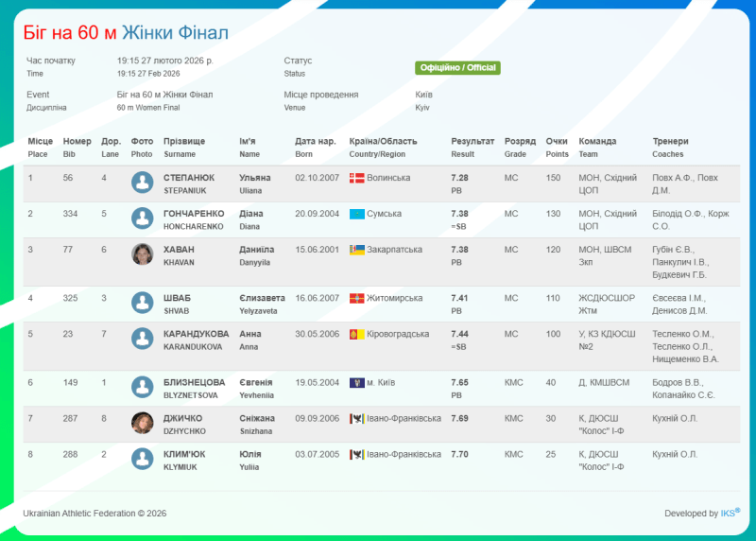Click Stepaniuk's placeholder avatar icon
Image resolution: width=756 pixels, height=541 pixels.
[x=143, y=183]
